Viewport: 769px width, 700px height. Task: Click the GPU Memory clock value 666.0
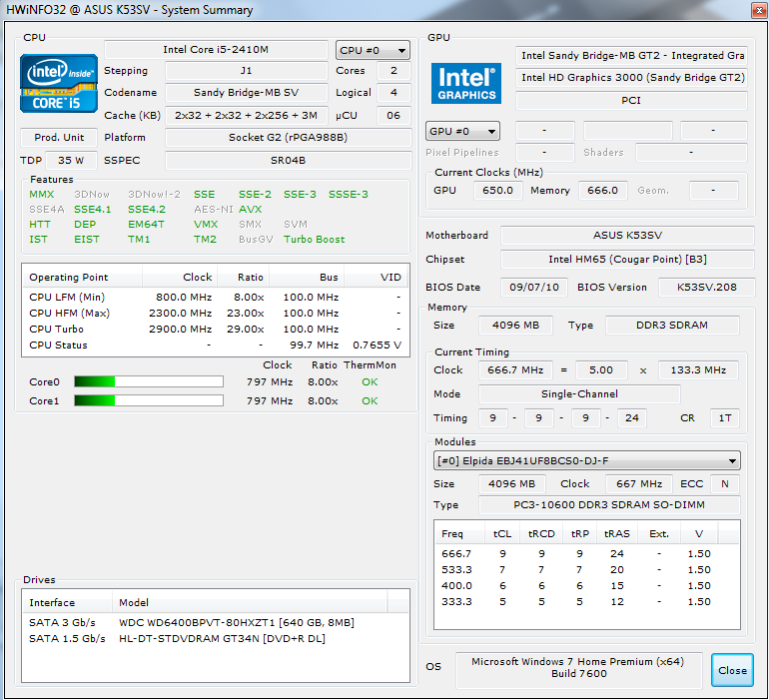tap(603, 191)
